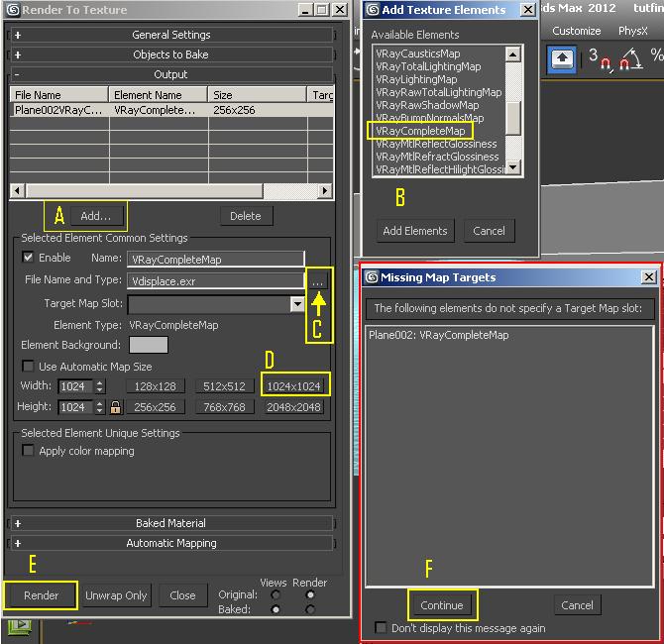664x644 pixels.
Task: Toggle the Enable checkbox for element
Action: pos(28,257)
